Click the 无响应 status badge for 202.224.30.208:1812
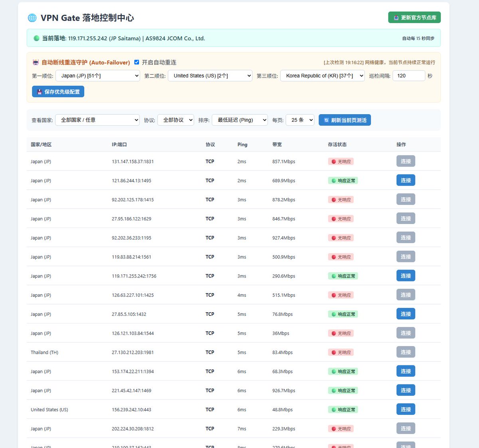Screen dimensions: 479x448 (x=341, y=429)
